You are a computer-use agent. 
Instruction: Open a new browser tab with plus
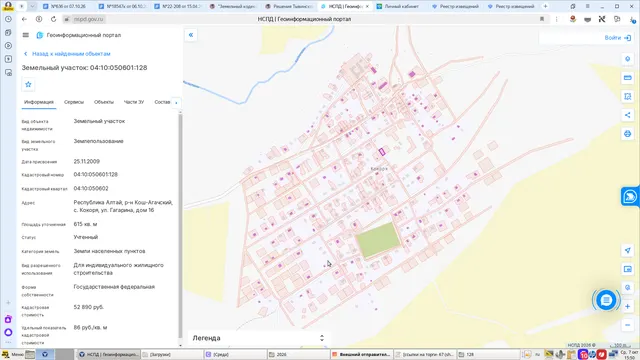(545, 6)
